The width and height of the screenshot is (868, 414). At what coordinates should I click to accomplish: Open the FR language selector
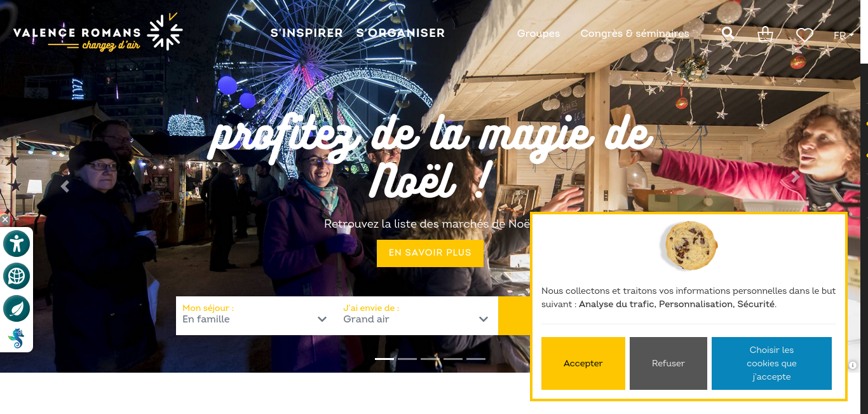coord(840,36)
